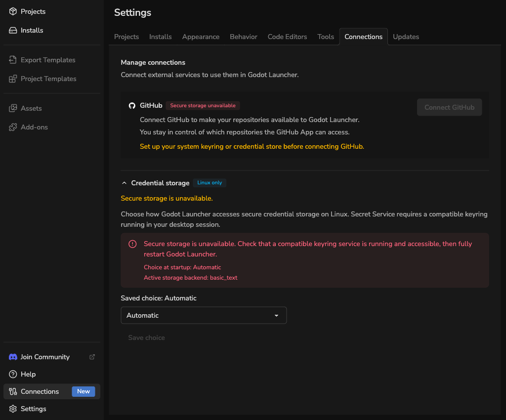Click the external link icon beside Join Community
Screen dimensions: 506x420
point(92,357)
